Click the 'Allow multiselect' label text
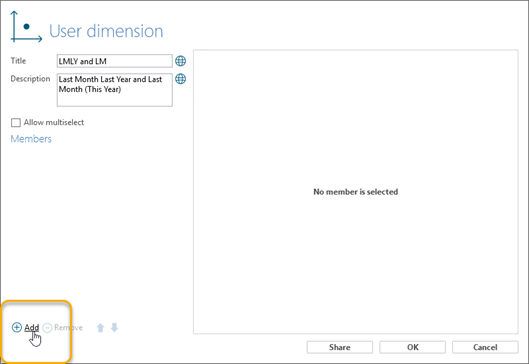The height and width of the screenshot is (364, 529). coord(54,122)
